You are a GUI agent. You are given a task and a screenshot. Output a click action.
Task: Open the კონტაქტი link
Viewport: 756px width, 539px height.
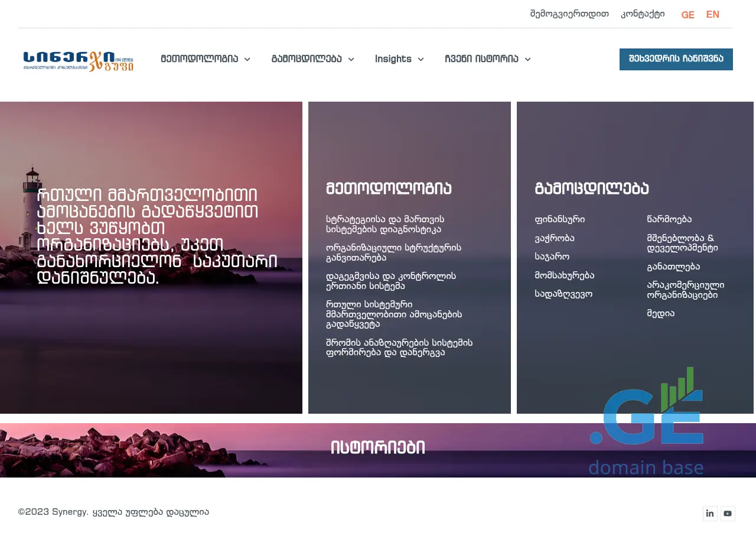point(643,14)
